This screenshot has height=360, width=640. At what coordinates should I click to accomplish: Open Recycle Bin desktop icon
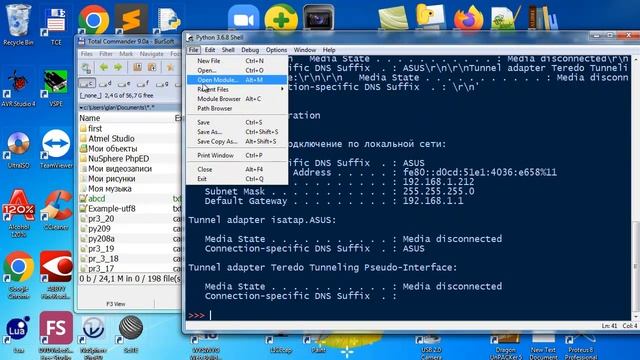[18, 24]
